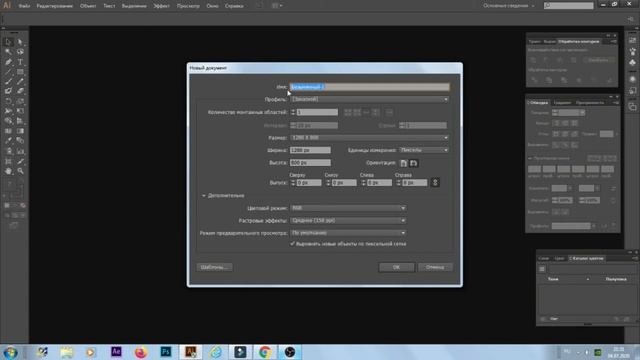Open the Основные сведения workspace dropdown
The width and height of the screenshot is (640, 360).
tap(509, 6)
